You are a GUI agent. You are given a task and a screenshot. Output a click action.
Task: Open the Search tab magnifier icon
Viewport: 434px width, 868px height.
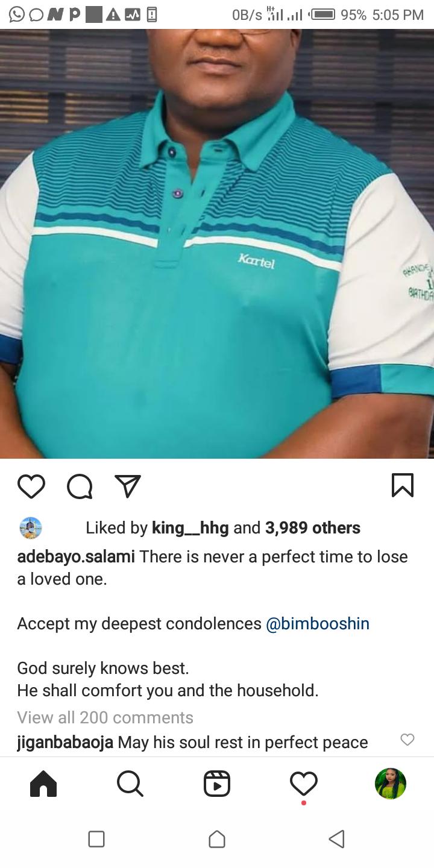pos(130,784)
